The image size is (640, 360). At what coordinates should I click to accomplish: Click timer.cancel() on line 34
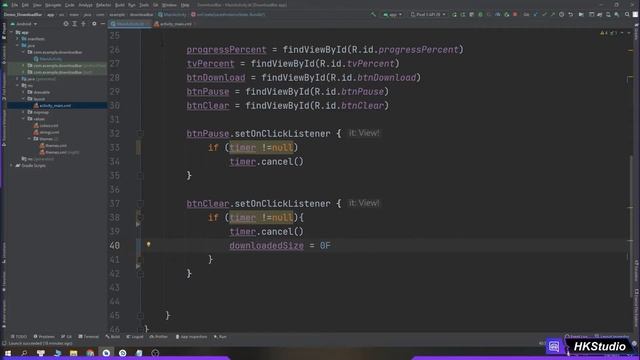[266, 162]
